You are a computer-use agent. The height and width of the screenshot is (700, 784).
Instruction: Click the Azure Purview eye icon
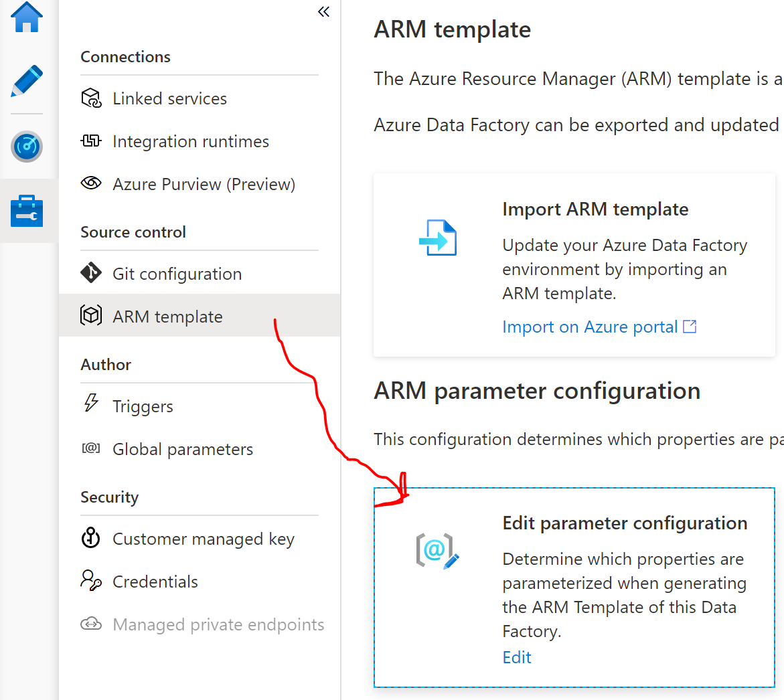coord(91,183)
